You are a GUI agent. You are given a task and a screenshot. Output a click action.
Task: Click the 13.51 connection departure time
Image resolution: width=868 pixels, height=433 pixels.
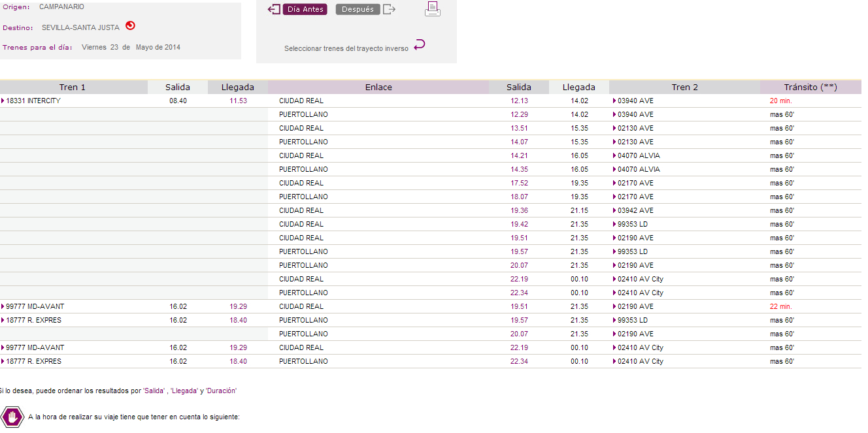click(519, 128)
